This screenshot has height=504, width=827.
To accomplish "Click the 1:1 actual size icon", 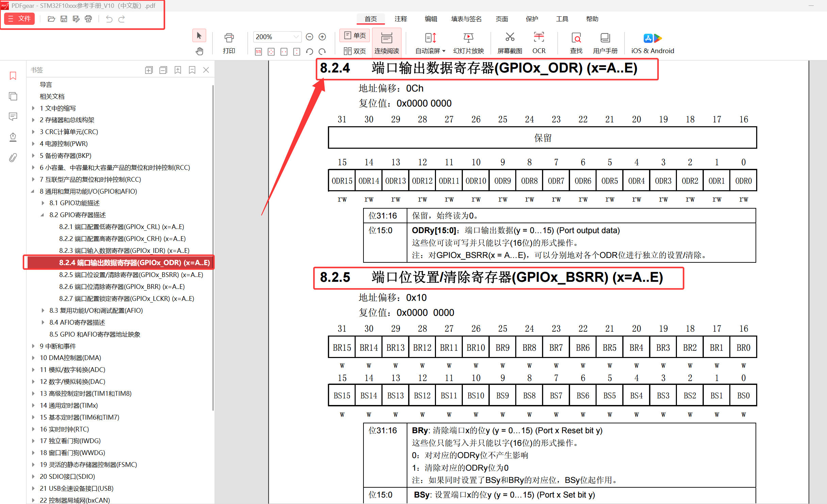I will click(259, 52).
